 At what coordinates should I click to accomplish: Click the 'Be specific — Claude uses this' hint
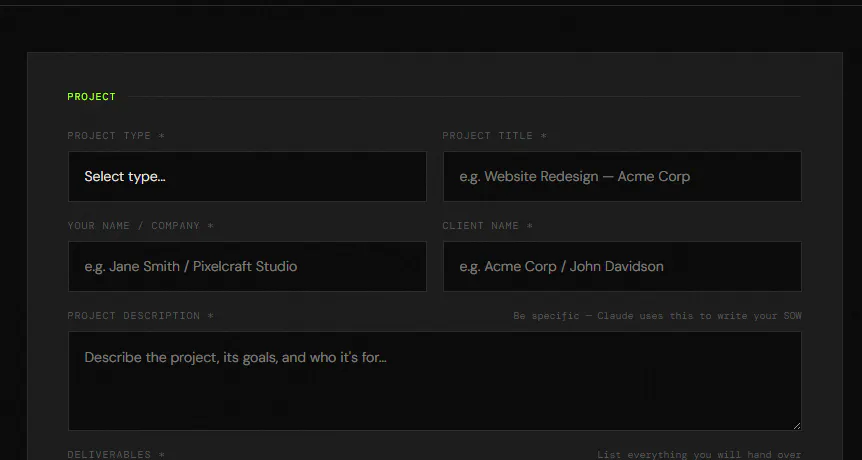click(657, 316)
